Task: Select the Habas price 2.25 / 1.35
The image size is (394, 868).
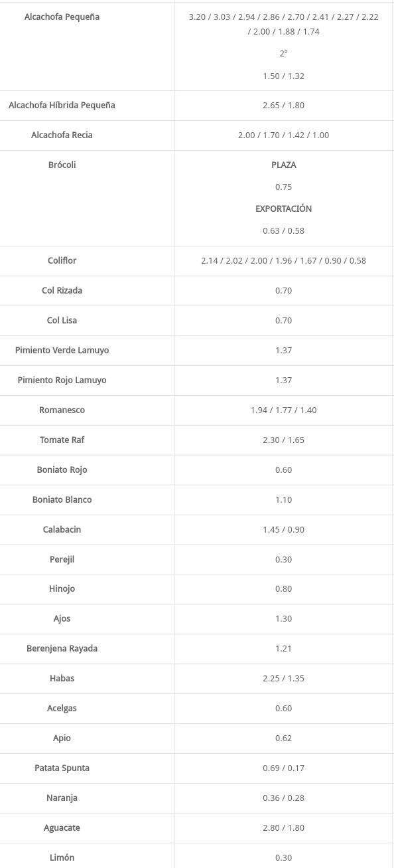Action: 283,678
